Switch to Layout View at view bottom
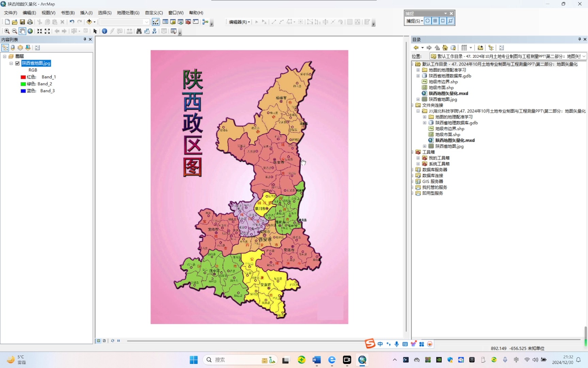This screenshot has height=368, width=588. point(104,341)
